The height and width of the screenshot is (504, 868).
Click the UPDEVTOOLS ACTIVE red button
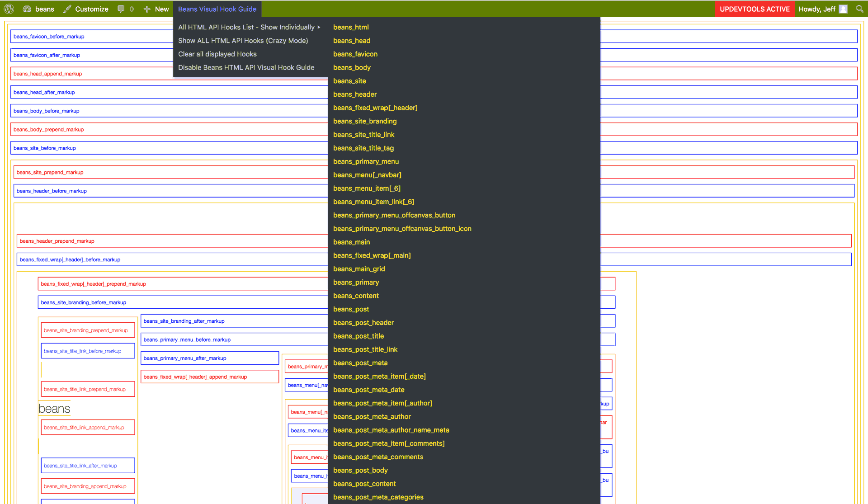tap(754, 9)
